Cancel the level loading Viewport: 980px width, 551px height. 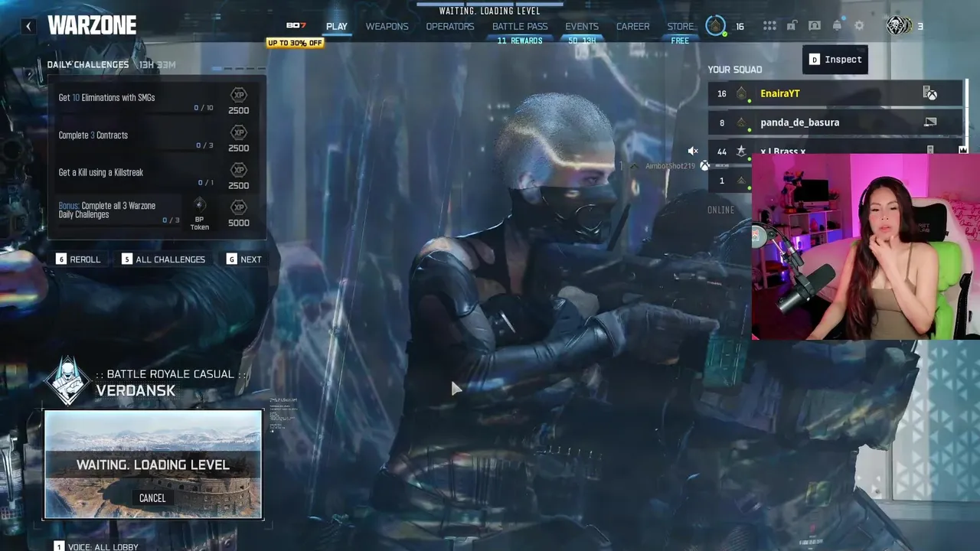(x=152, y=498)
